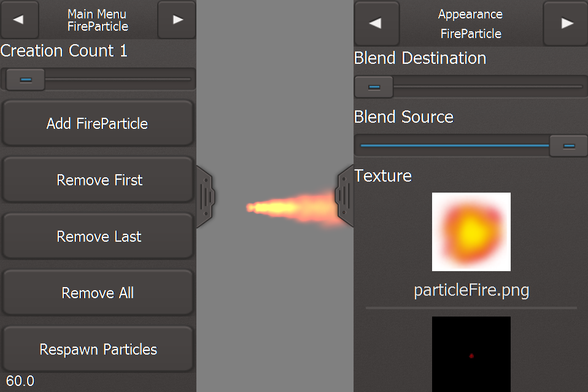Go to previous page of Main Menu panel
The height and width of the screenshot is (392, 588).
(19, 19)
